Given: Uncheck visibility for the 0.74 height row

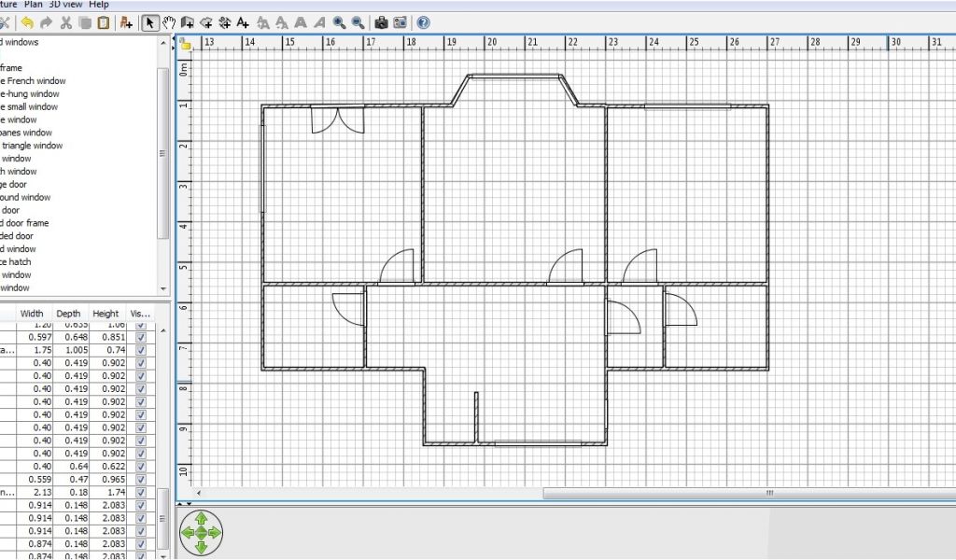Looking at the screenshot, I should [x=141, y=350].
